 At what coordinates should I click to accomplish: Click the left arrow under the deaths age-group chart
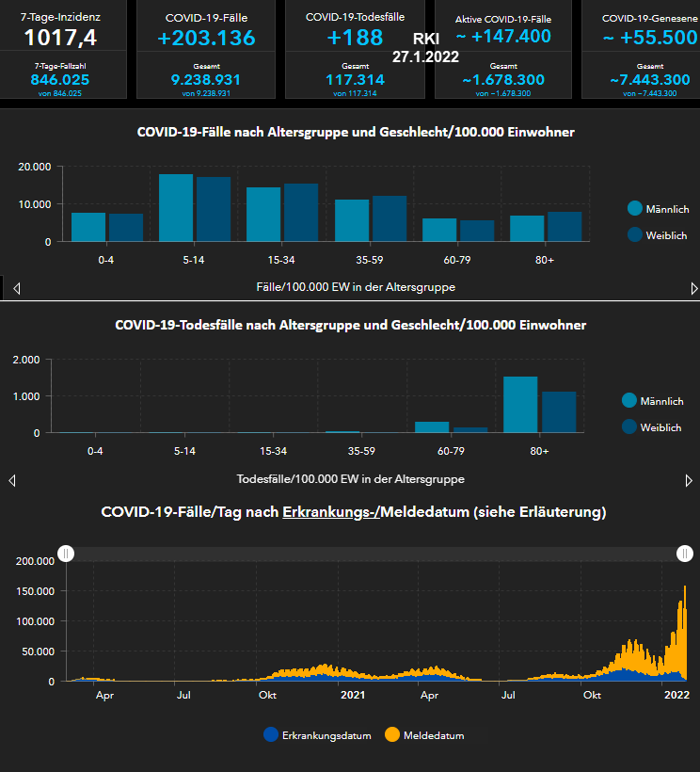(x=12, y=480)
